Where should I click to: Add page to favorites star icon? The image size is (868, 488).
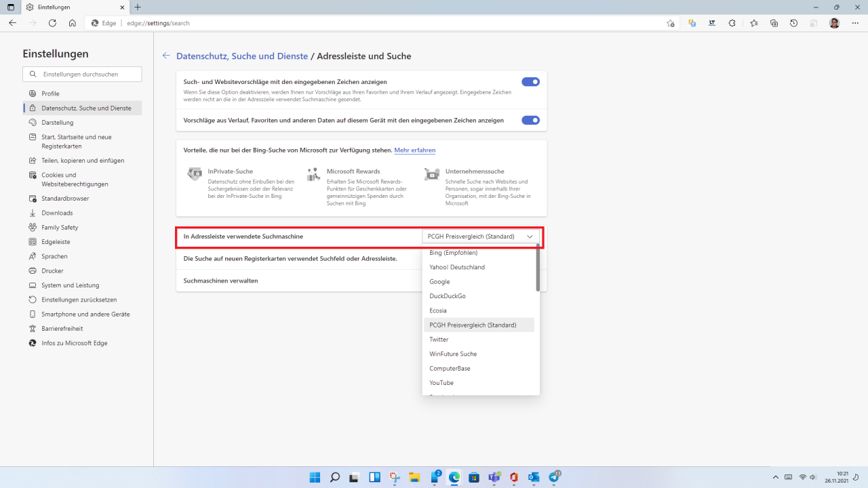pos(671,23)
